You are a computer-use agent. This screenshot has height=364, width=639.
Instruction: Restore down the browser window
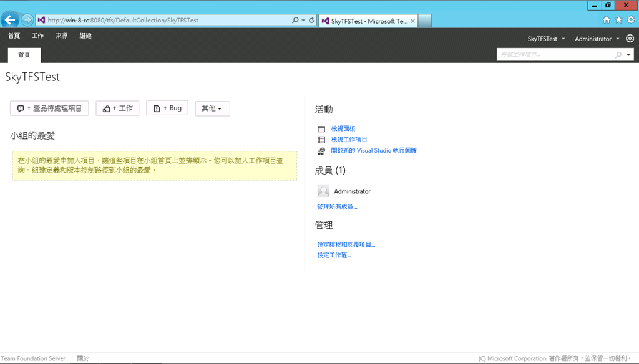(608, 5)
